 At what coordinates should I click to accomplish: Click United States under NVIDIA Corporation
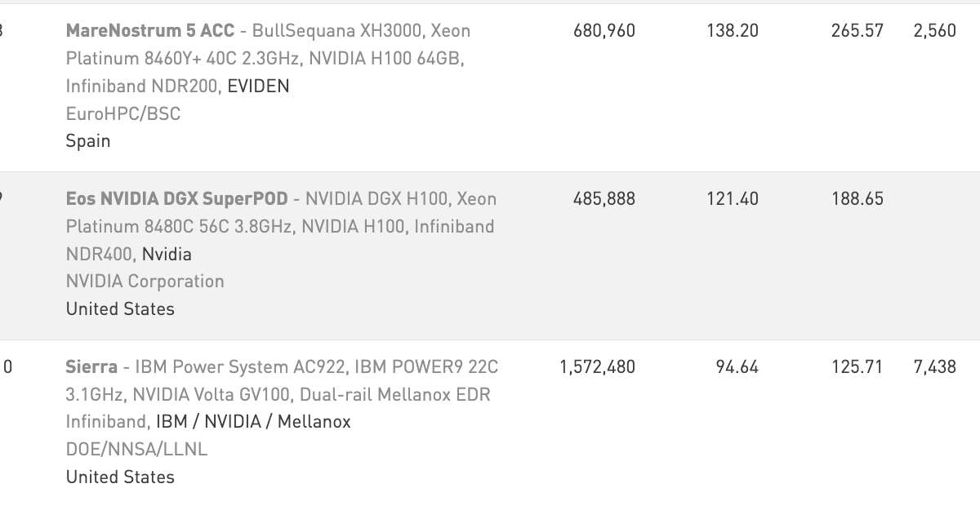pos(120,309)
